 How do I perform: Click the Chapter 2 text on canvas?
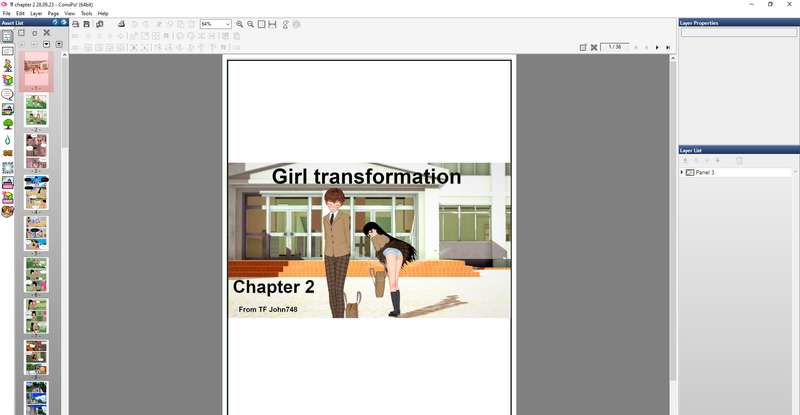(x=273, y=287)
